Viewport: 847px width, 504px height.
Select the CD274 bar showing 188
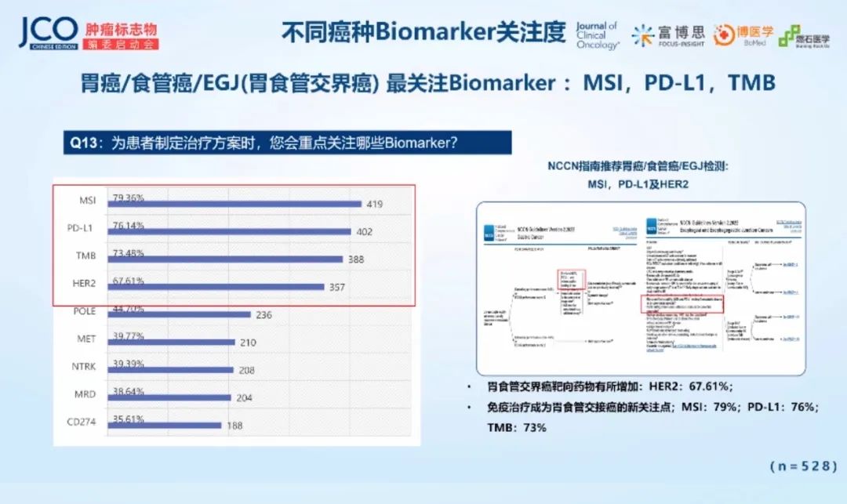click(166, 426)
